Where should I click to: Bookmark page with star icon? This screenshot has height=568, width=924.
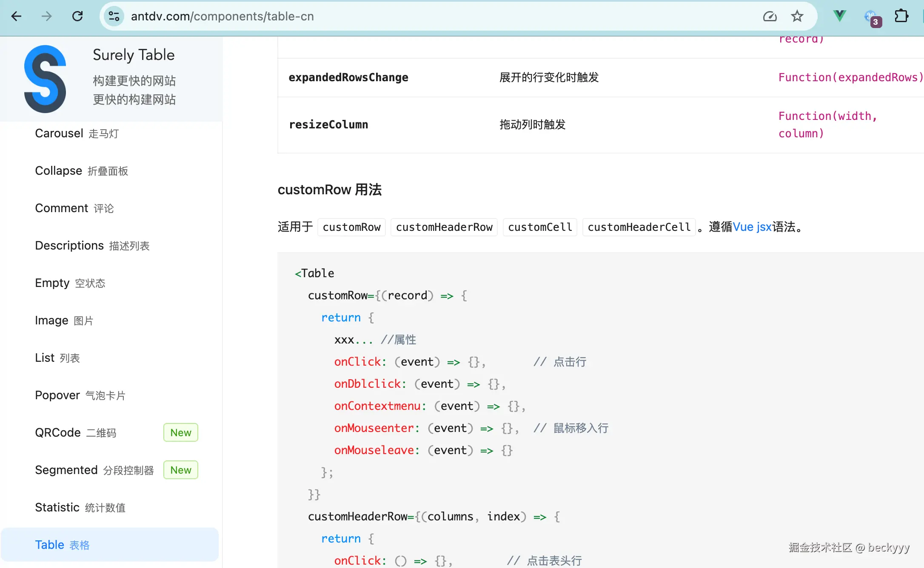pyautogui.click(x=797, y=16)
